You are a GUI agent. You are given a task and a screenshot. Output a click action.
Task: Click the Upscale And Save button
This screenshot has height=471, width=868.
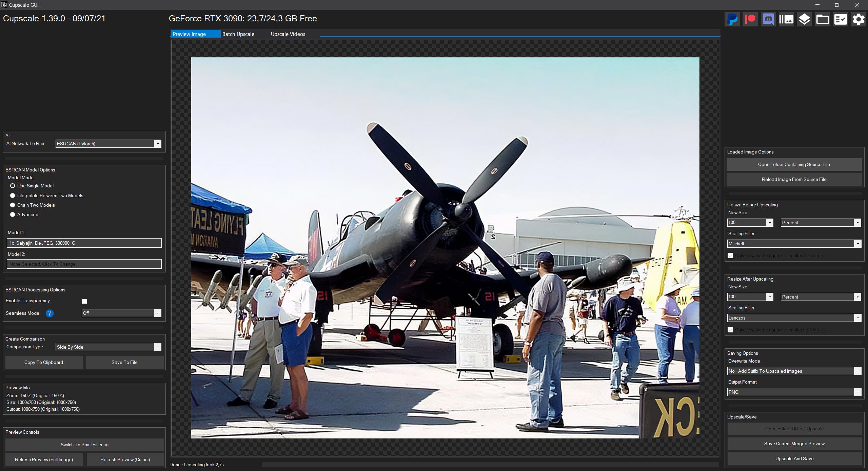pos(794,458)
